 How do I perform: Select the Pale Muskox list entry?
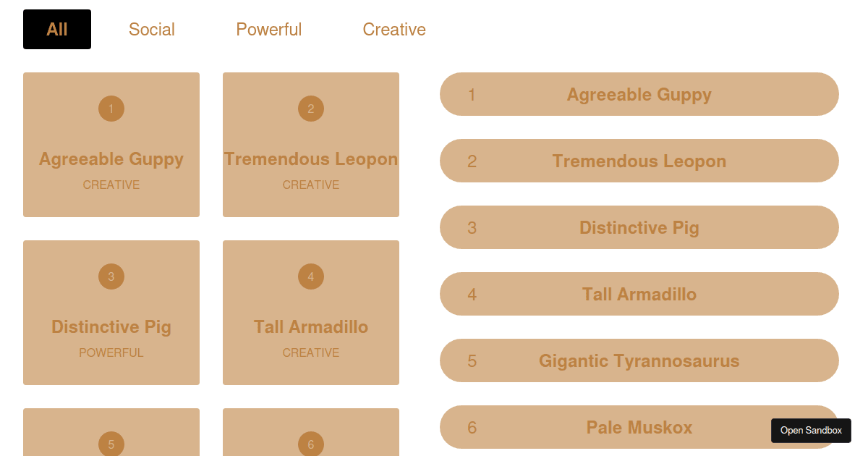coord(639,427)
